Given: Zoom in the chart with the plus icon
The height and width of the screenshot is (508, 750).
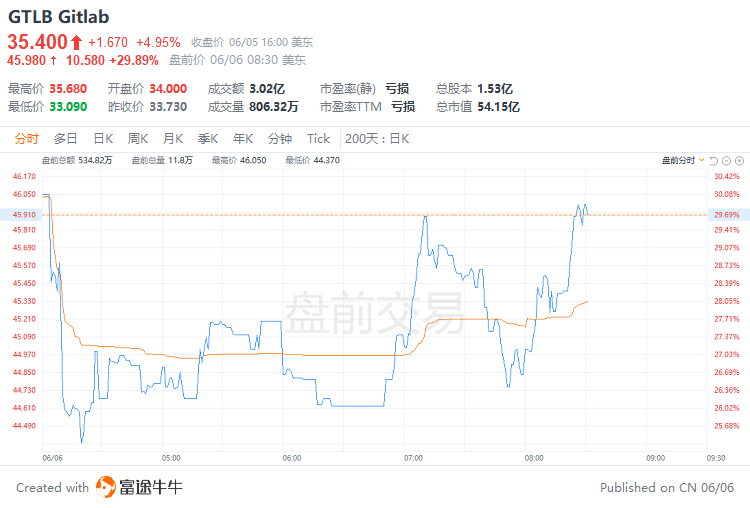Looking at the screenshot, I should [739, 161].
